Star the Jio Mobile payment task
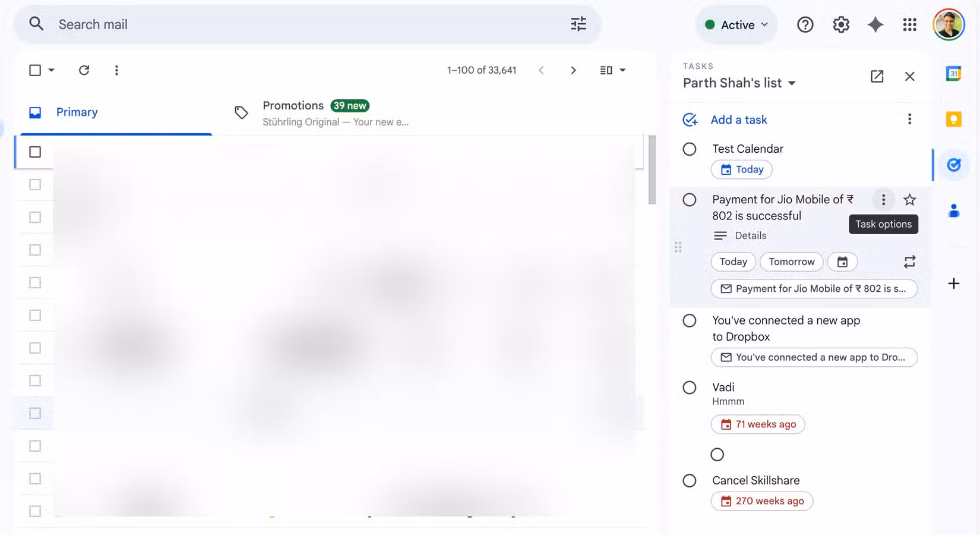Viewport: 980px width, 535px height. click(909, 200)
